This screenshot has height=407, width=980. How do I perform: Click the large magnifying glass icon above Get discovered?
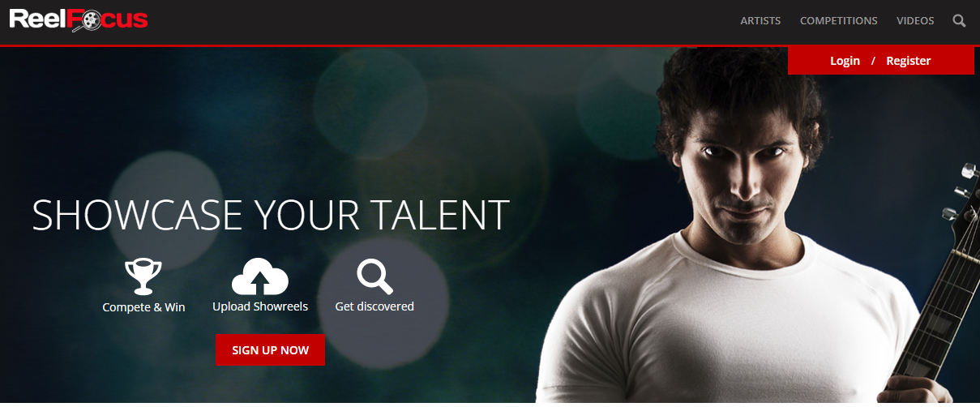click(x=374, y=276)
